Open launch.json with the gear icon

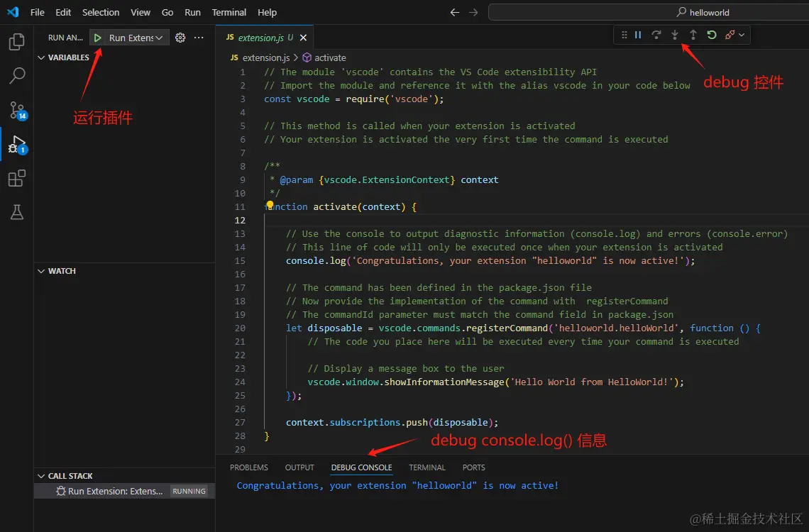(x=180, y=38)
